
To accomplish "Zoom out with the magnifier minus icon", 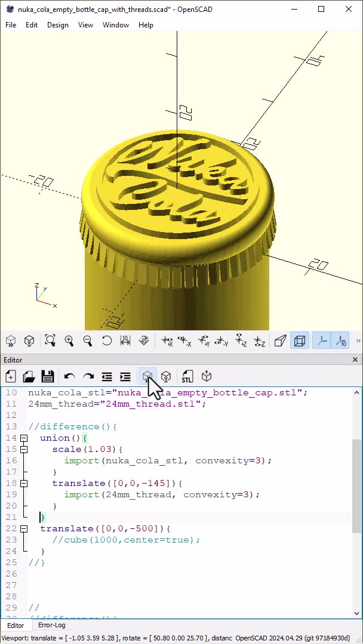I will click(88, 341).
